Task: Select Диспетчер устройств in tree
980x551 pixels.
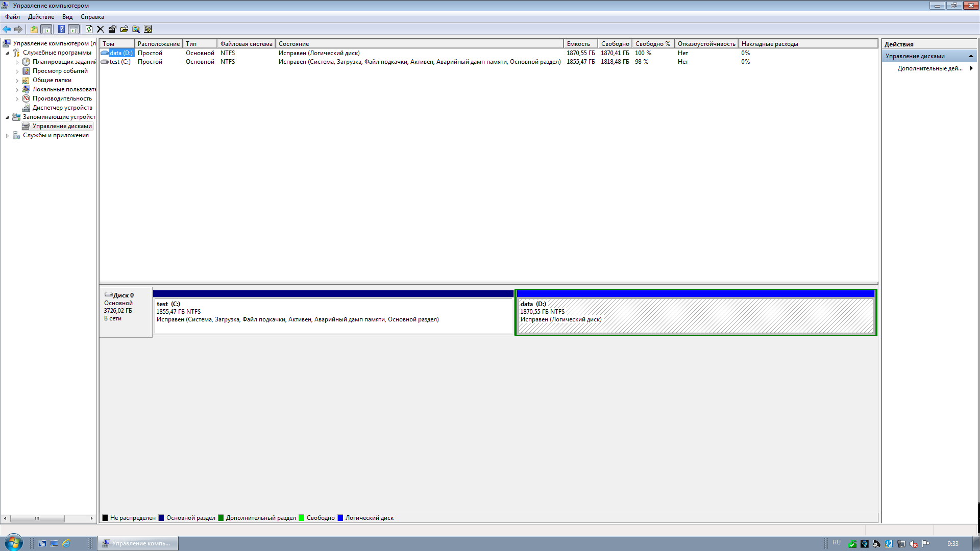Action: (62, 108)
